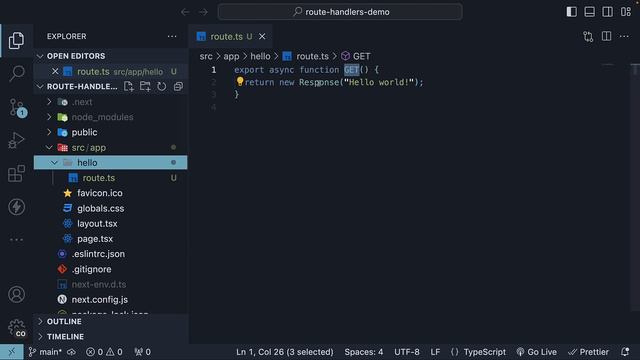Open remote window indicator in status bar
640x360 pixels.
coord(11,352)
